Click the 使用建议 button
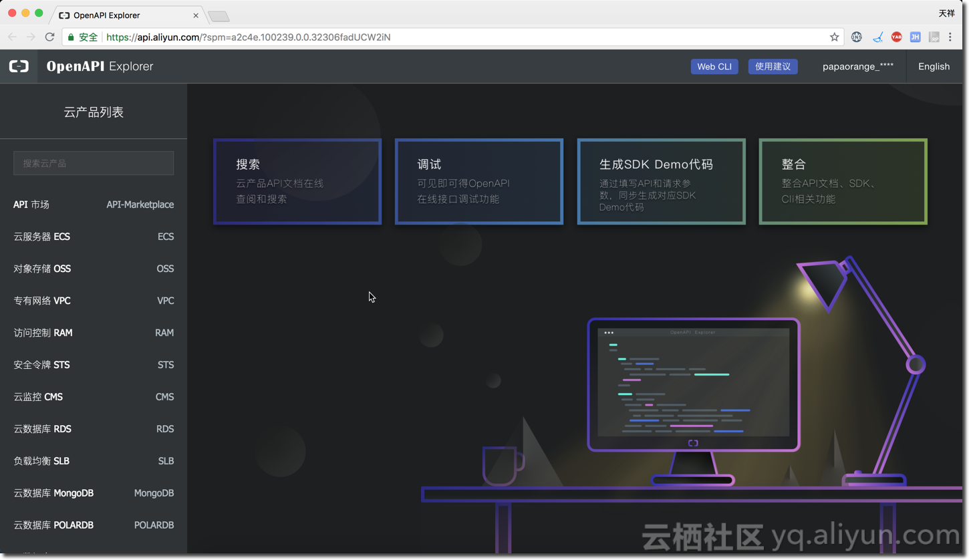The width and height of the screenshot is (969, 560). [x=773, y=66]
